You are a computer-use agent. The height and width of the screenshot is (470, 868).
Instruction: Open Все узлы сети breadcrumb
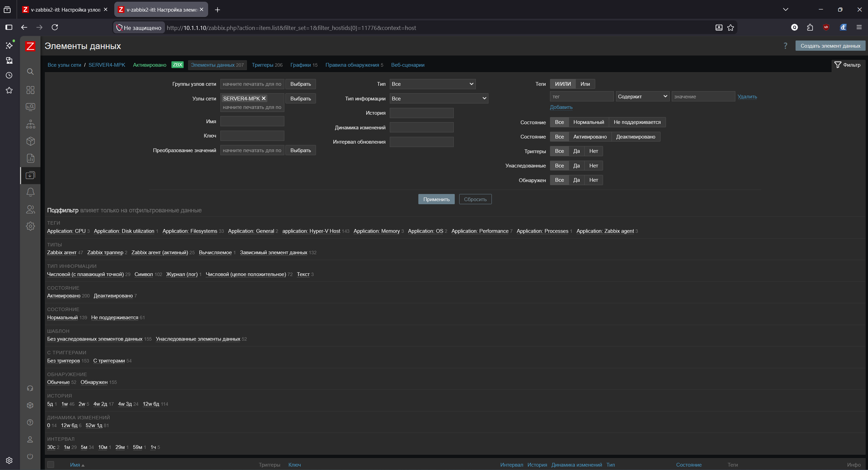[64, 65]
